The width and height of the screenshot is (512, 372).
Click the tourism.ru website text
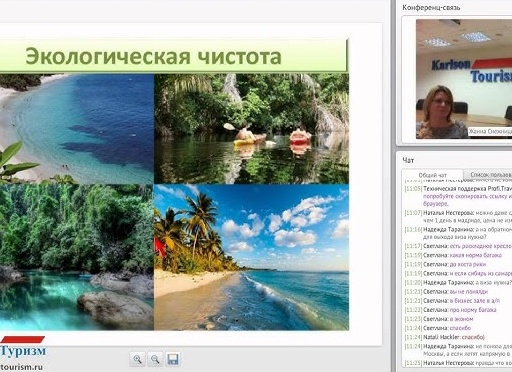21,367
